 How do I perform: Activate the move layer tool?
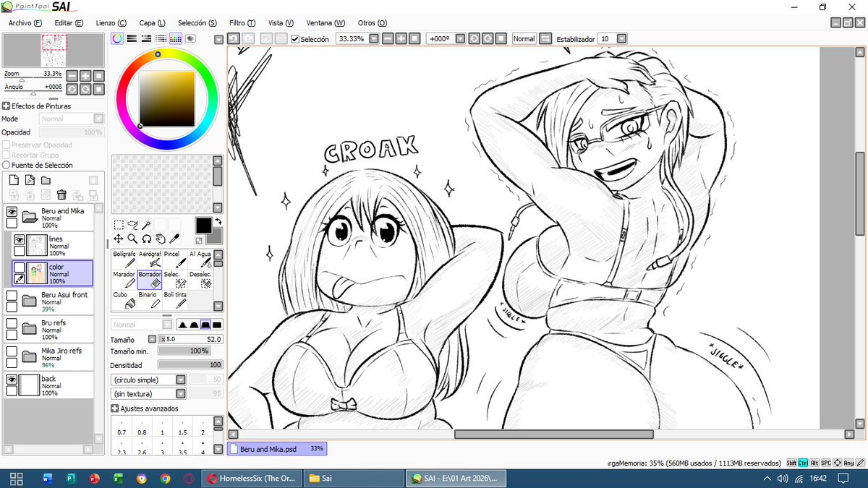tap(119, 238)
